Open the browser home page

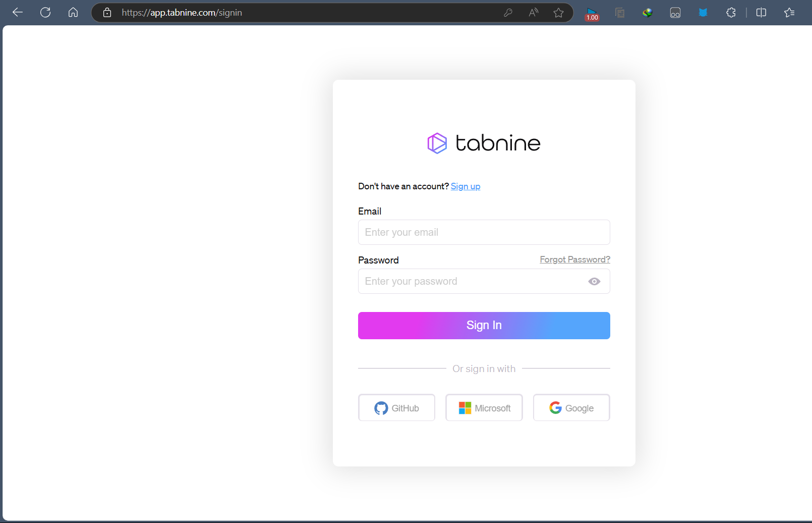pos(73,13)
